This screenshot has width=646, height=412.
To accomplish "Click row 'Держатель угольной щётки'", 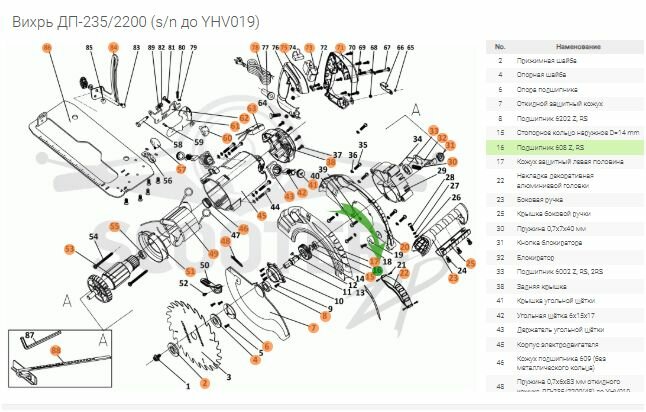I will tap(564, 330).
